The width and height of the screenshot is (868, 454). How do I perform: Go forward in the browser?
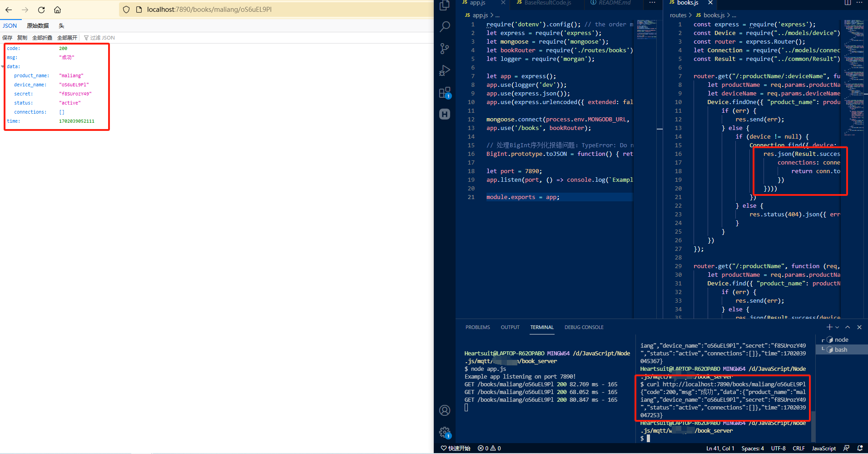tap(25, 10)
